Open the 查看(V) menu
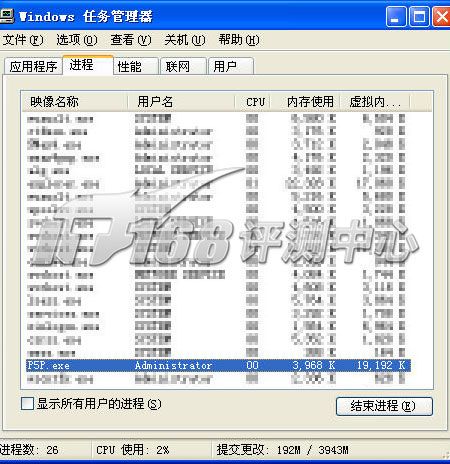The width and height of the screenshot is (450, 464). (131, 40)
